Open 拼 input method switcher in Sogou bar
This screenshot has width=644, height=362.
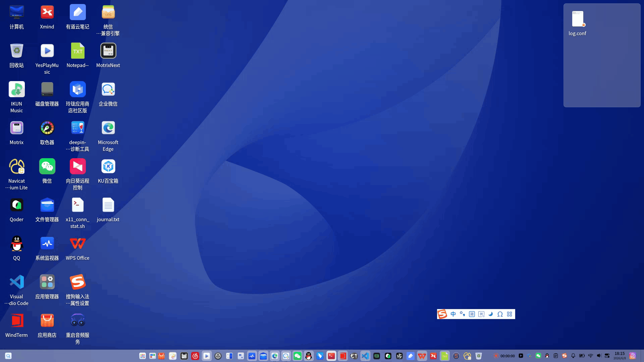click(x=481, y=314)
